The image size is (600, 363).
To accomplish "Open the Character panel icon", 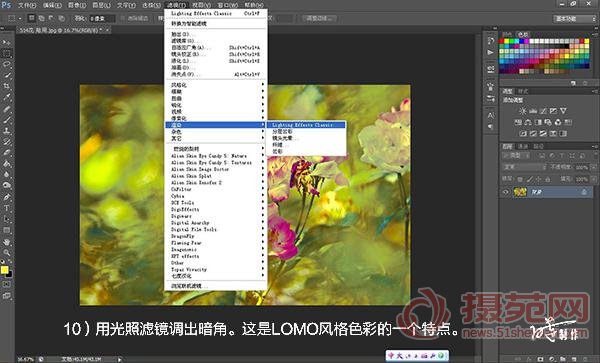I will click(x=491, y=116).
